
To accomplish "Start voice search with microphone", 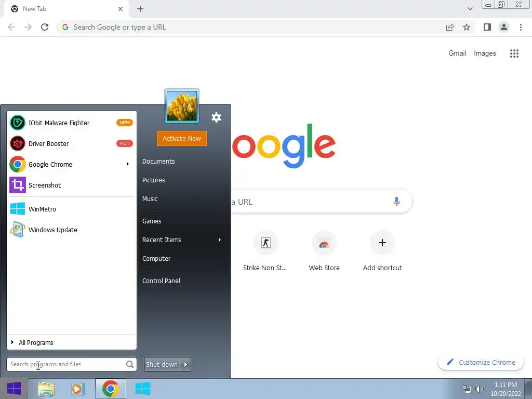I will 396,201.
